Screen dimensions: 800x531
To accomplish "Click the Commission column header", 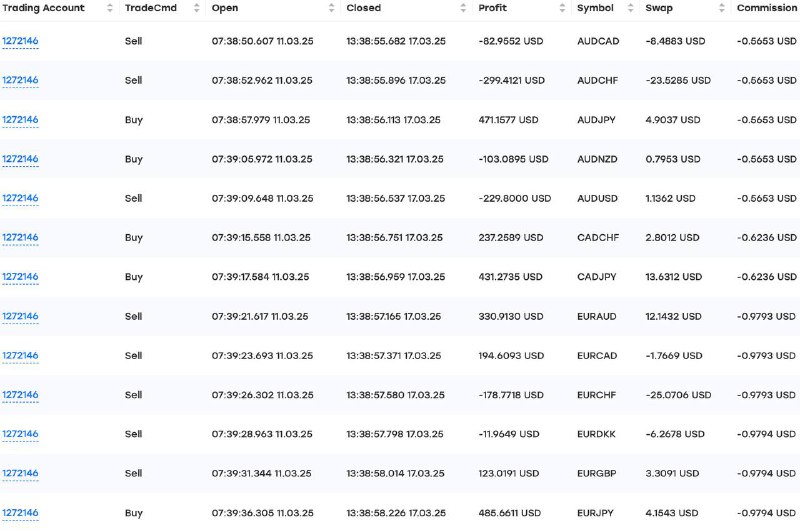I will click(x=766, y=8).
